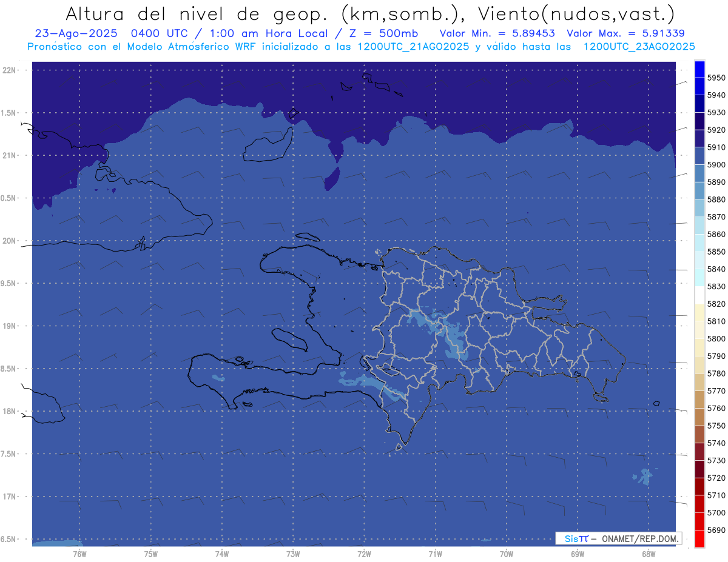Click the light-blue patch in the sea near 68W
The width and height of the screenshot is (728, 562).
pyautogui.click(x=644, y=477)
